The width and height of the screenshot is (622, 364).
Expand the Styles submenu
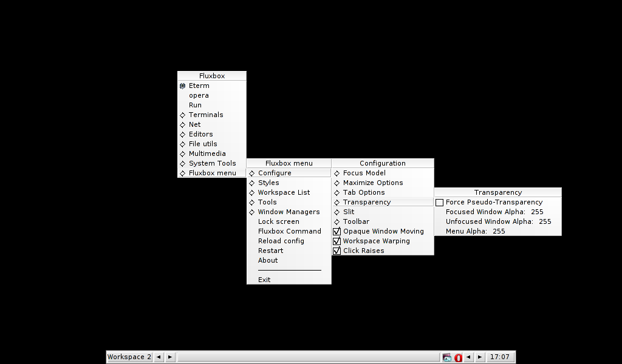(x=268, y=183)
